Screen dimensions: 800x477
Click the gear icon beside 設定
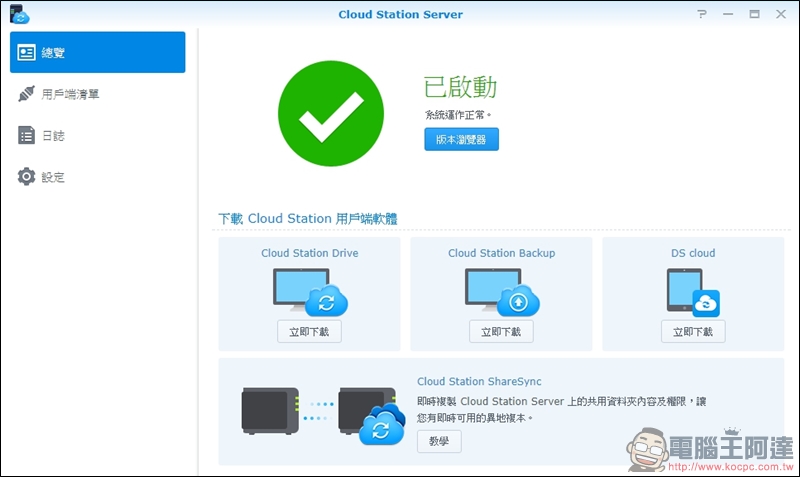point(26,177)
